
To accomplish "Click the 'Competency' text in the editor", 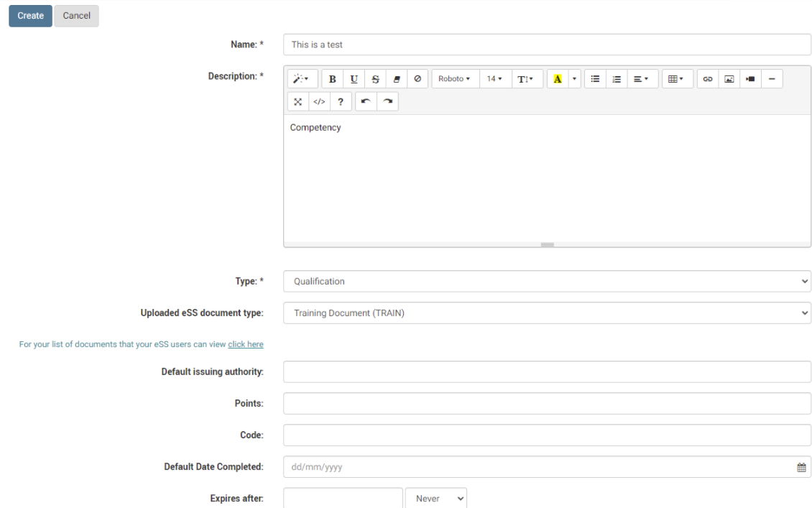I will (315, 128).
